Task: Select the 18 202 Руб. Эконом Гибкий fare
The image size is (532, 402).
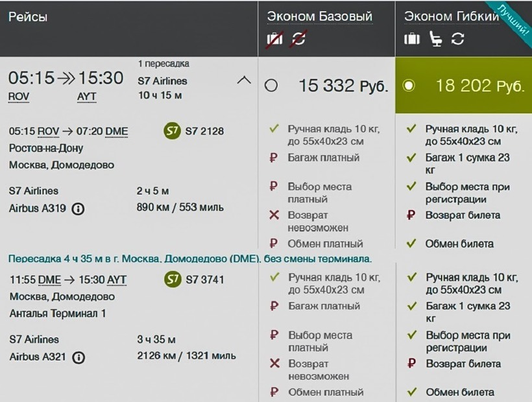Action: (409, 86)
